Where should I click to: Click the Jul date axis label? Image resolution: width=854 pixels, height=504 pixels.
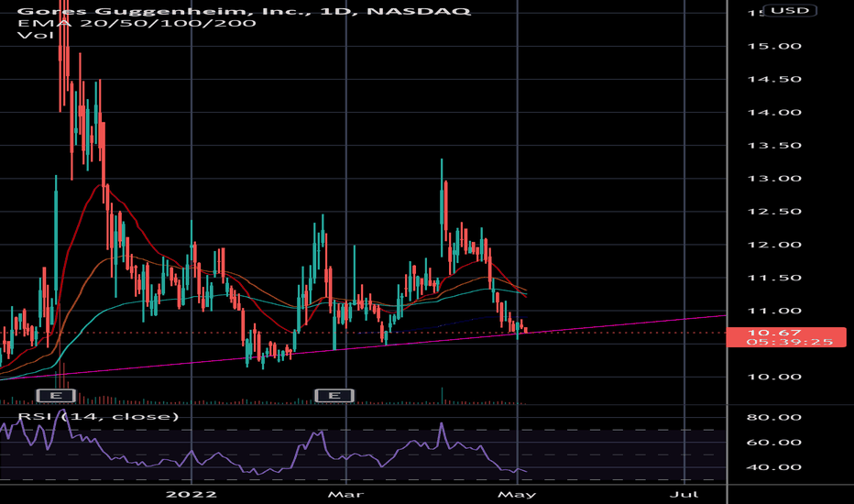(684, 495)
